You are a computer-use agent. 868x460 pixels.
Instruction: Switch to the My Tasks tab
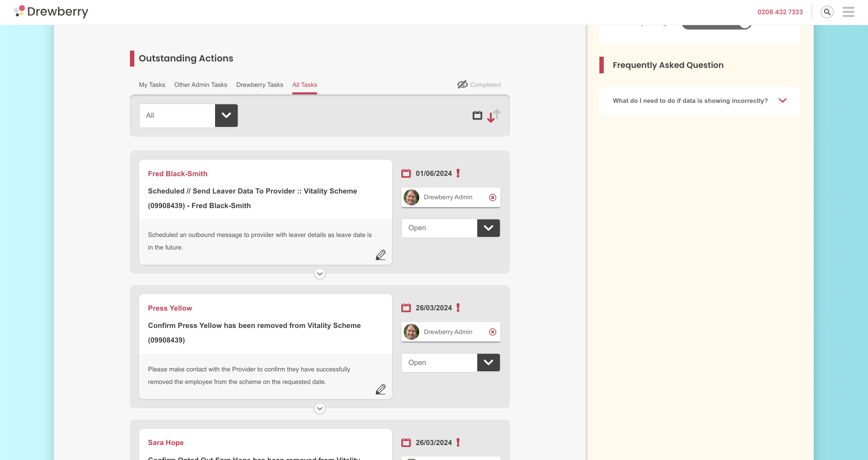point(152,85)
